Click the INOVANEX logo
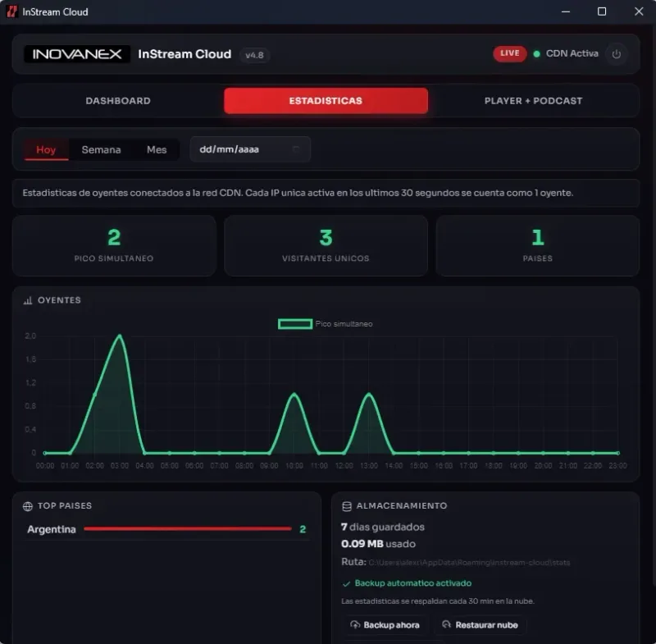 click(x=77, y=54)
